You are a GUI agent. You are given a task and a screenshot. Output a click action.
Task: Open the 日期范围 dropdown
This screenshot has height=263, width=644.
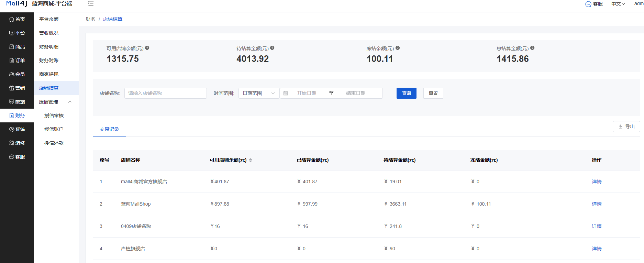[259, 93]
